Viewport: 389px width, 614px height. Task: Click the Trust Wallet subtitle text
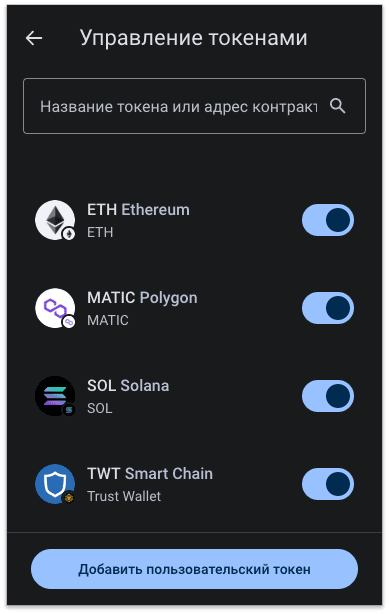[x=124, y=496]
